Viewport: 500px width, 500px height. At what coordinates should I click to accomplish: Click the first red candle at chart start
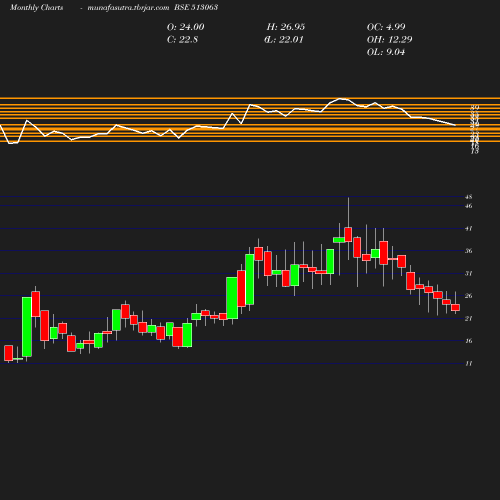click(x=8, y=353)
